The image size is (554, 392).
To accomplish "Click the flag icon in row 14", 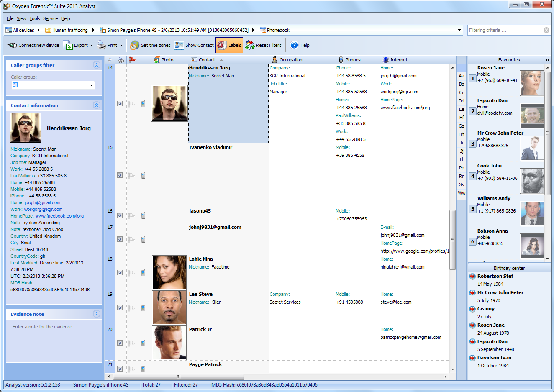I will 131,104.
